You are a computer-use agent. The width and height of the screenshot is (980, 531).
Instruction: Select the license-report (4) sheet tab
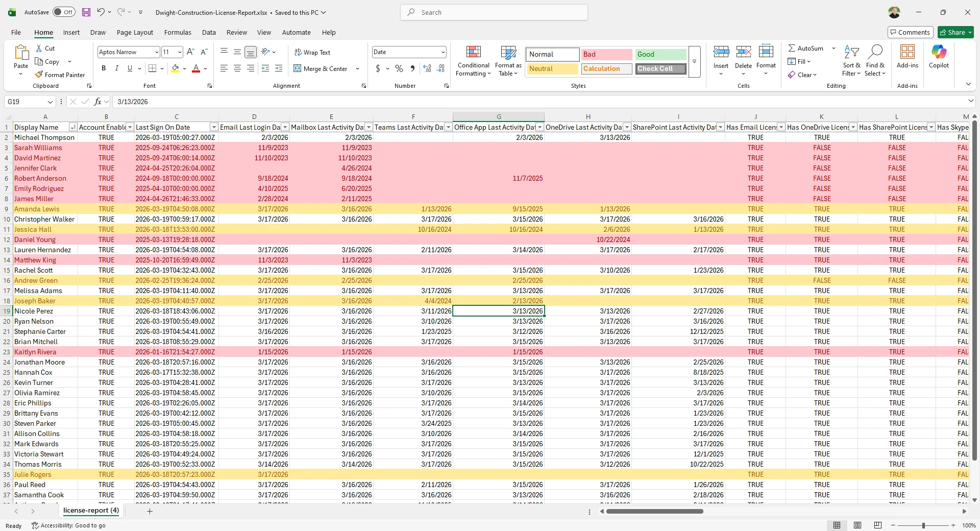click(90, 511)
